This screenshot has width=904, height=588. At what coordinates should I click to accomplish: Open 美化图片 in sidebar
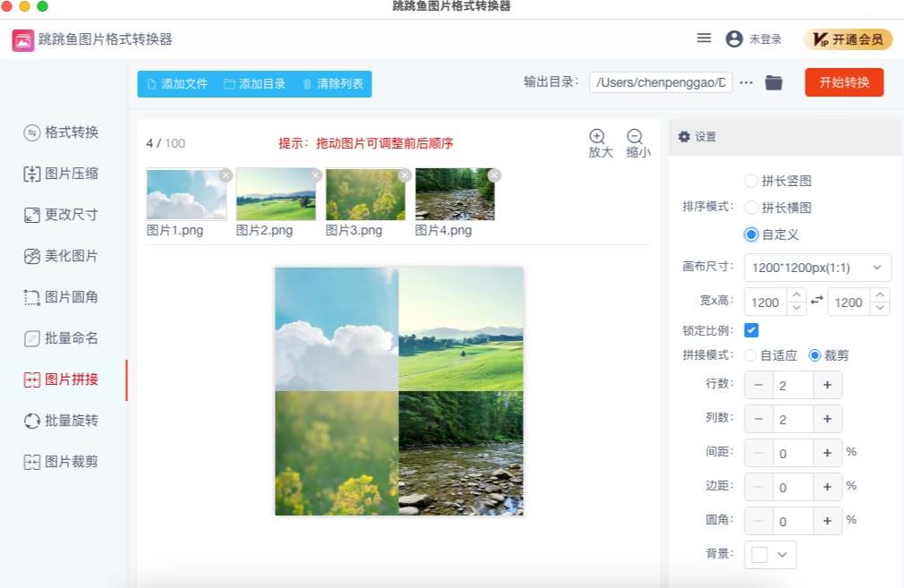click(x=61, y=256)
